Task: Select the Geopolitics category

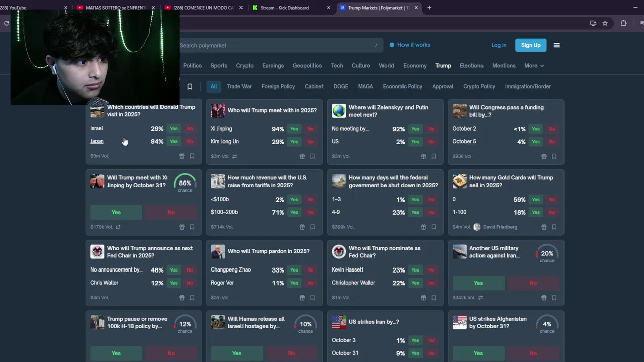Action: coord(307,66)
